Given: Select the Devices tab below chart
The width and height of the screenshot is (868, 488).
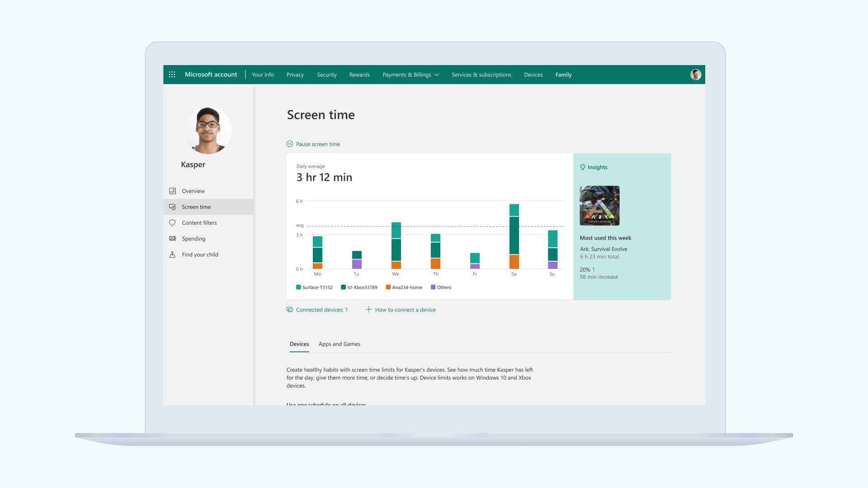Looking at the screenshot, I should tap(299, 344).
